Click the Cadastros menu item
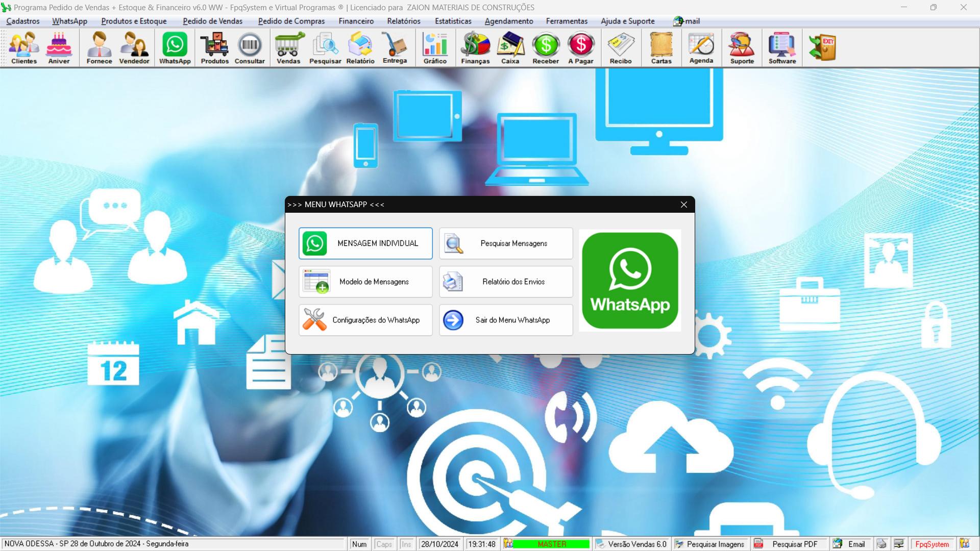Viewport: 980px width, 551px height. [22, 21]
